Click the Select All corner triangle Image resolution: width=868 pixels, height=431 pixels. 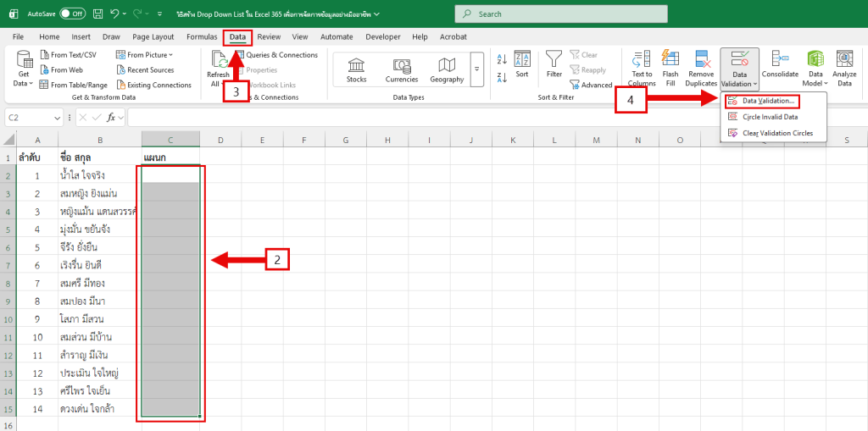(8, 141)
